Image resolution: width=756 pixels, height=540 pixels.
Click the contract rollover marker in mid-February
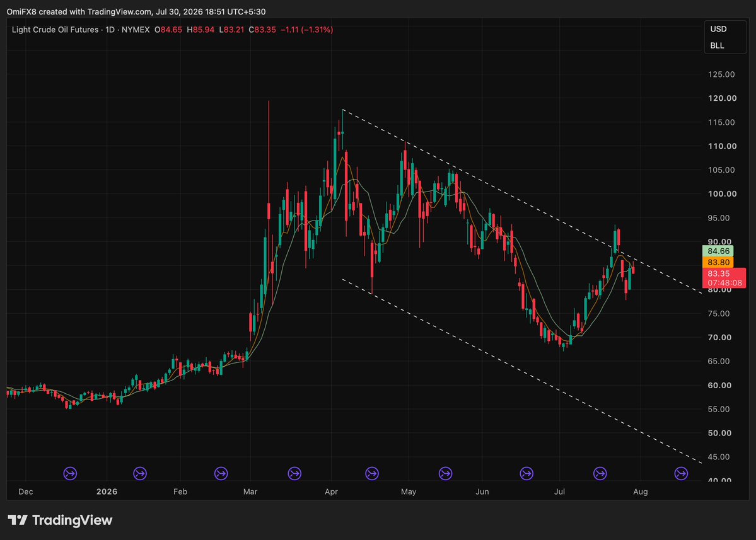coord(221,473)
